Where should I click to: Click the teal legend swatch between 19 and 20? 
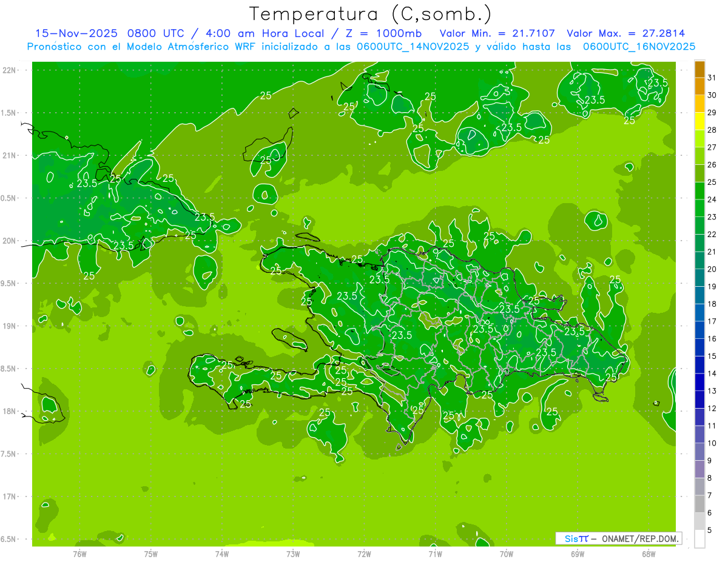[699, 278]
